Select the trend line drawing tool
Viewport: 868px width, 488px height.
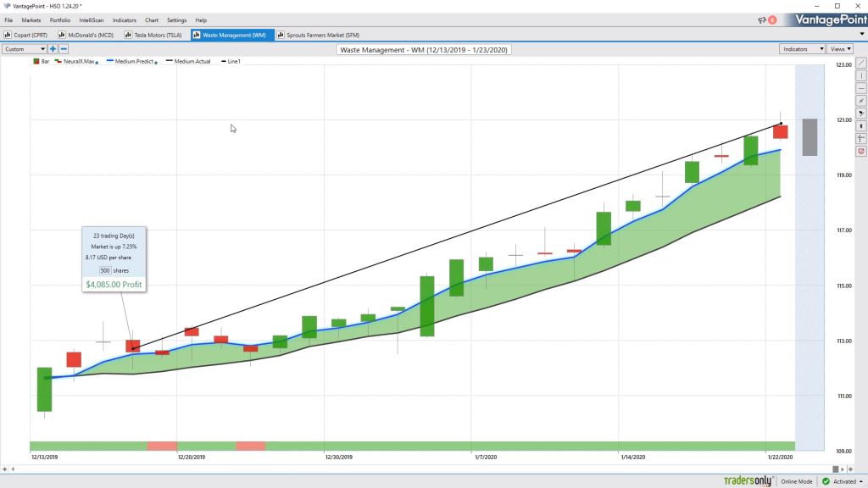861,63
